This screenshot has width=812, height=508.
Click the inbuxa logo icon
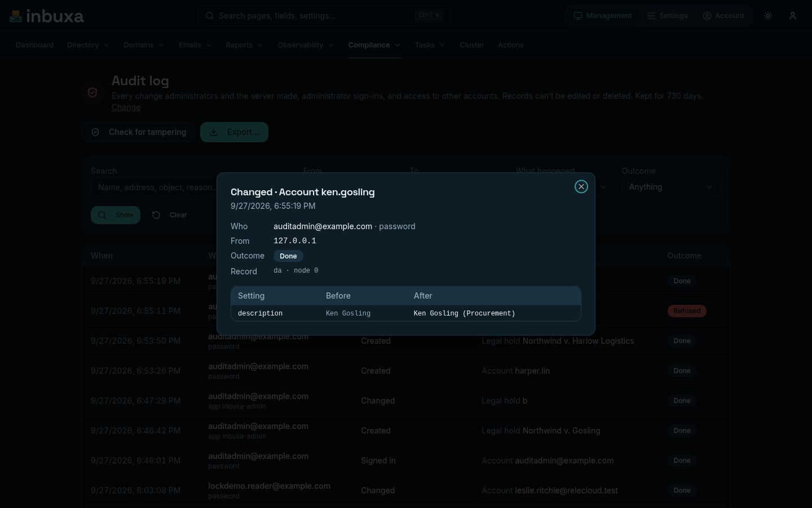coord(16,16)
